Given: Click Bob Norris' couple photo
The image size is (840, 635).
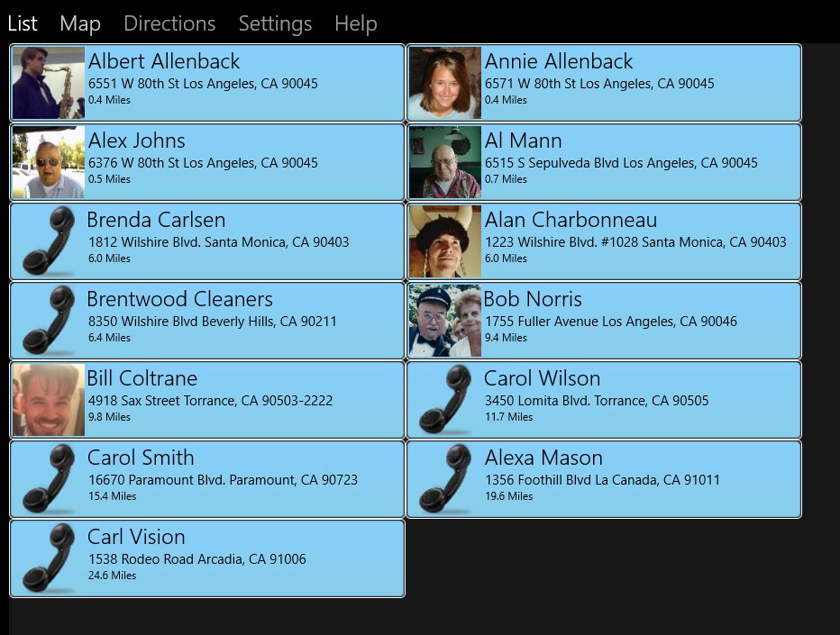Looking at the screenshot, I should pos(445,321).
